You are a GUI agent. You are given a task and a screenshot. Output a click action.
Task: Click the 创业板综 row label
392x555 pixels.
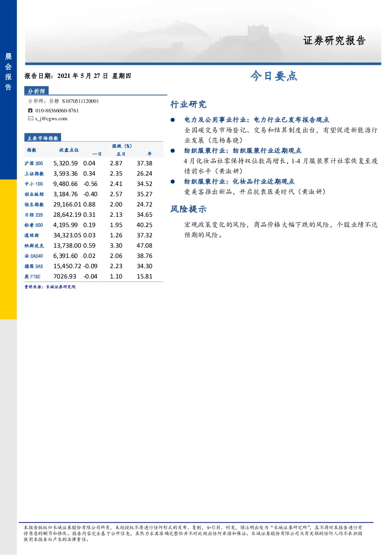[x=34, y=194]
